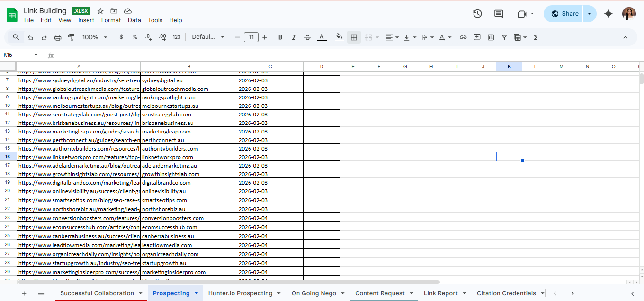Open the Format menu
644x301 pixels.
[111, 20]
